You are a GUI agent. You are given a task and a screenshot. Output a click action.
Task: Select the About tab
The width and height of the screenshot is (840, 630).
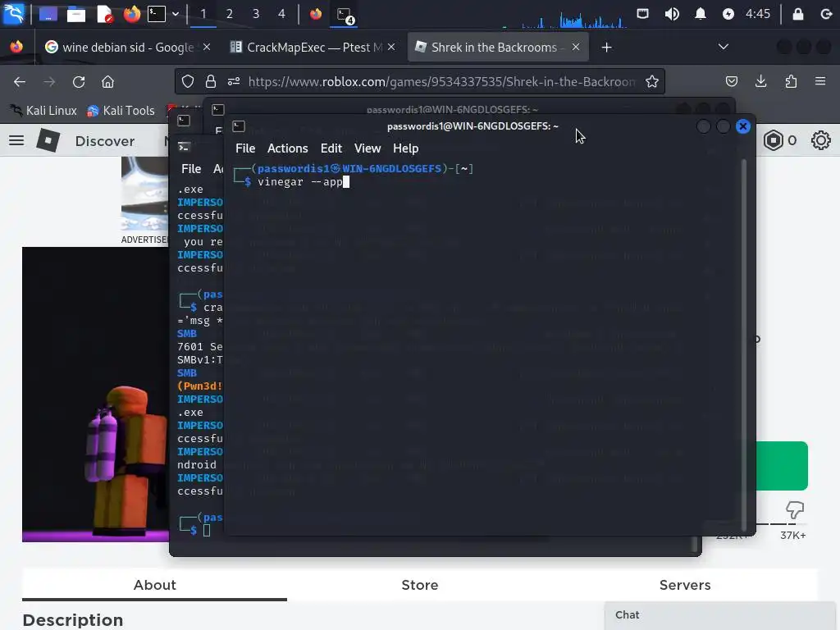154,585
